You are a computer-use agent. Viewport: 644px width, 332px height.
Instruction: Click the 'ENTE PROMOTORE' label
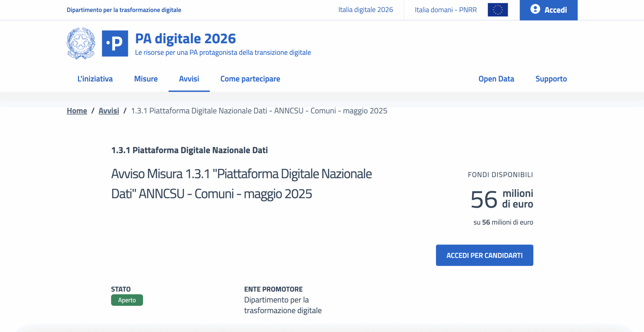pyautogui.click(x=273, y=289)
